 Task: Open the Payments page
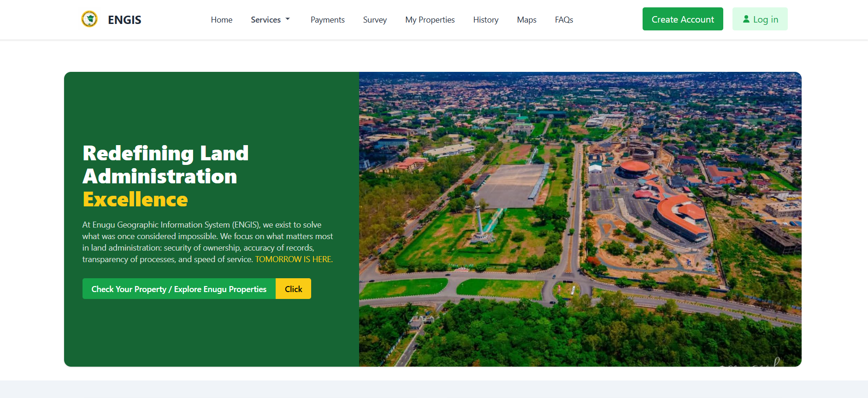click(327, 20)
